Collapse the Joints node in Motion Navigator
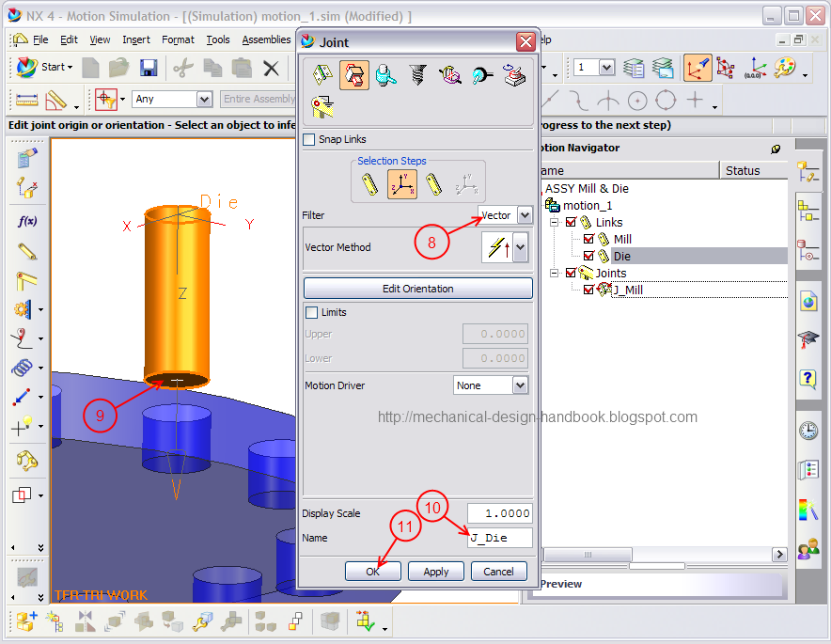 [554, 273]
